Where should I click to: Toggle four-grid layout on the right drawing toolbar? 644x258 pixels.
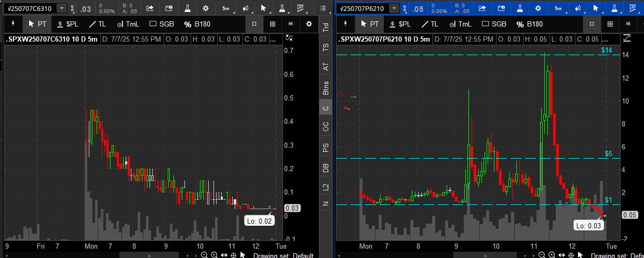point(610,24)
